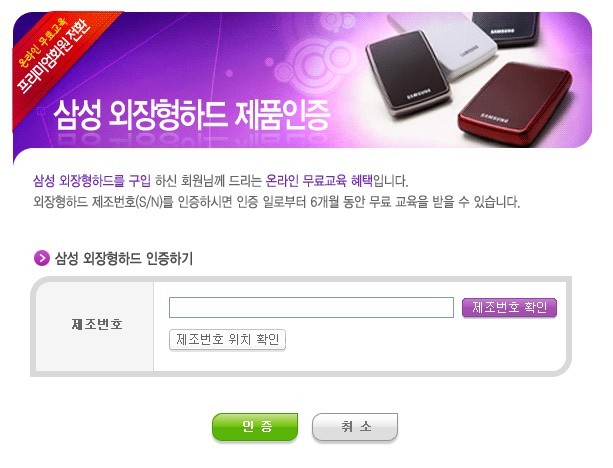Click the banner title 삼성 외장형하드 제품인증

[192, 115]
